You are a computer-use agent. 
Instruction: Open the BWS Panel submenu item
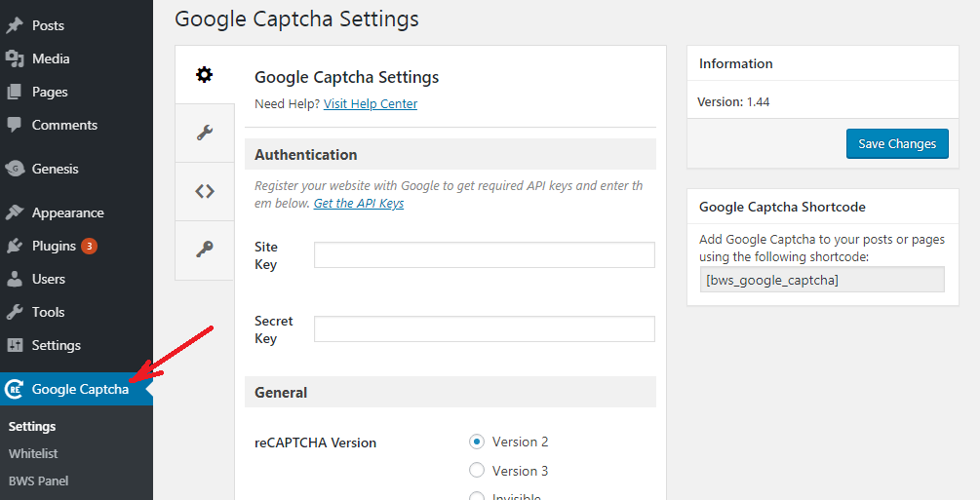click(x=39, y=481)
